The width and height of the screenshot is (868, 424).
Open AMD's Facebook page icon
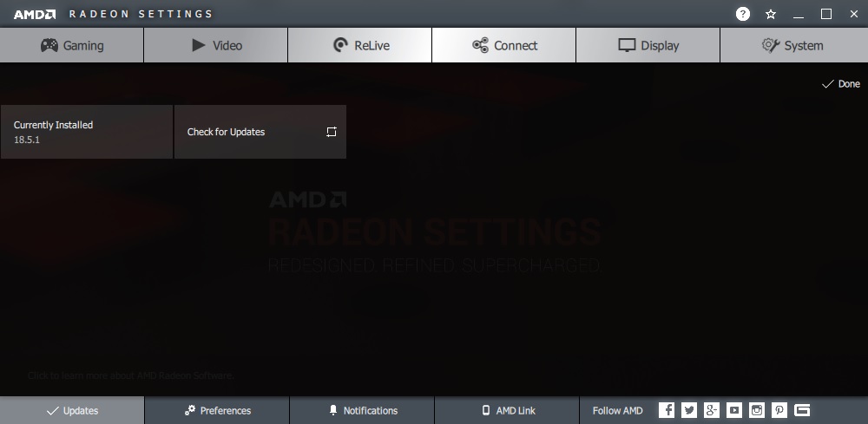(x=667, y=410)
